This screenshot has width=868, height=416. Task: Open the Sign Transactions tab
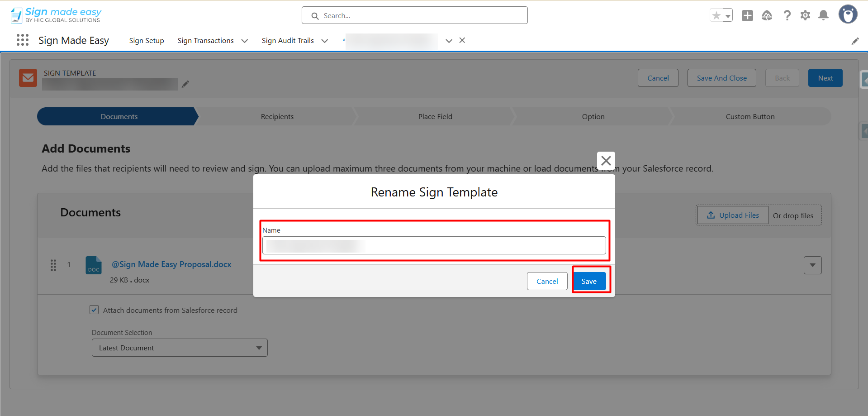(206, 41)
